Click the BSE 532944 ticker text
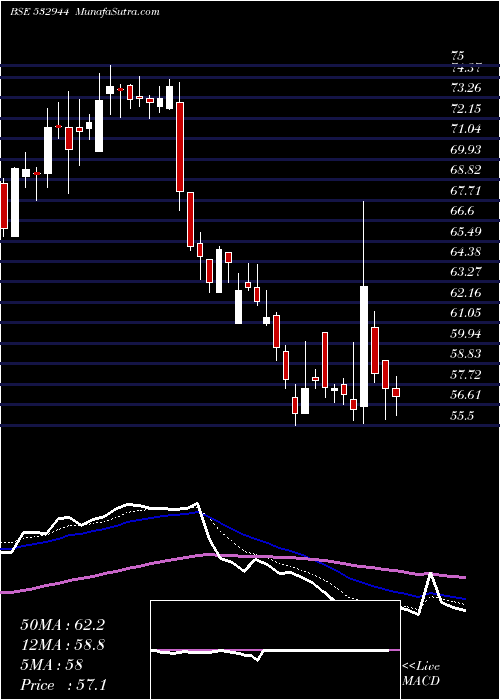500x700 pixels. [39, 12]
